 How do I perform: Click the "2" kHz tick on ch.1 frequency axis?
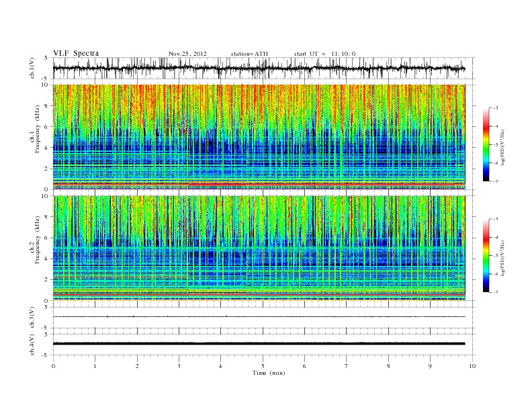(46, 169)
